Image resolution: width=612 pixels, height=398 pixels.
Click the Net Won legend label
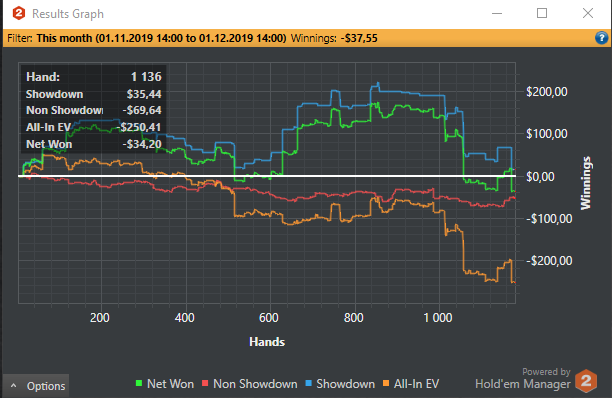click(x=170, y=384)
